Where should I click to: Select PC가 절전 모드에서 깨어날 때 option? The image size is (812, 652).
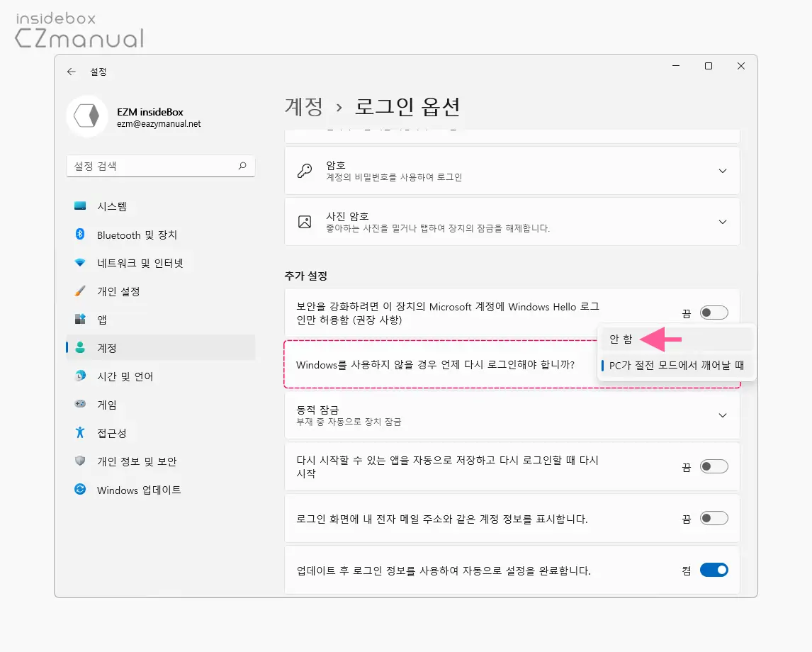coord(675,366)
